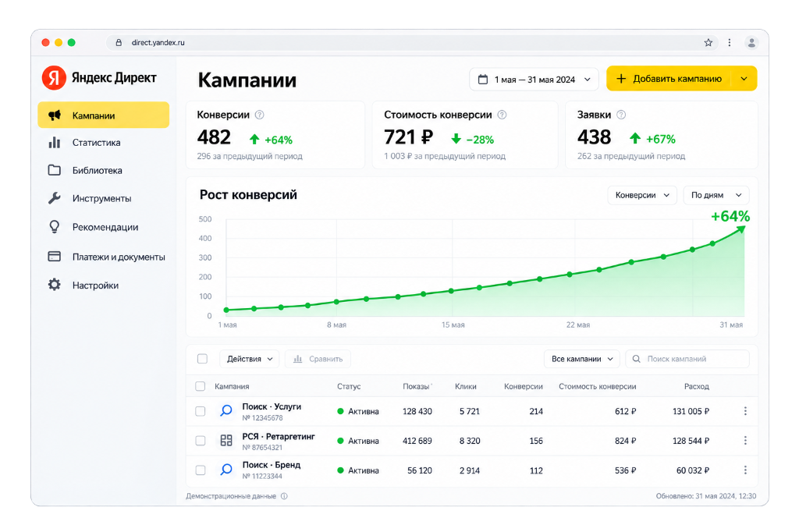
Task: Click the site lock icon in address bar
Action: click(x=119, y=43)
